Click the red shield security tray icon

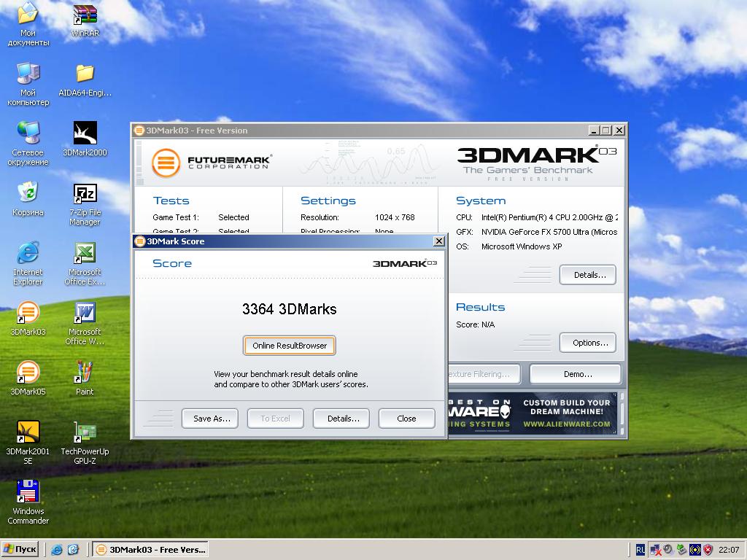[x=708, y=550]
